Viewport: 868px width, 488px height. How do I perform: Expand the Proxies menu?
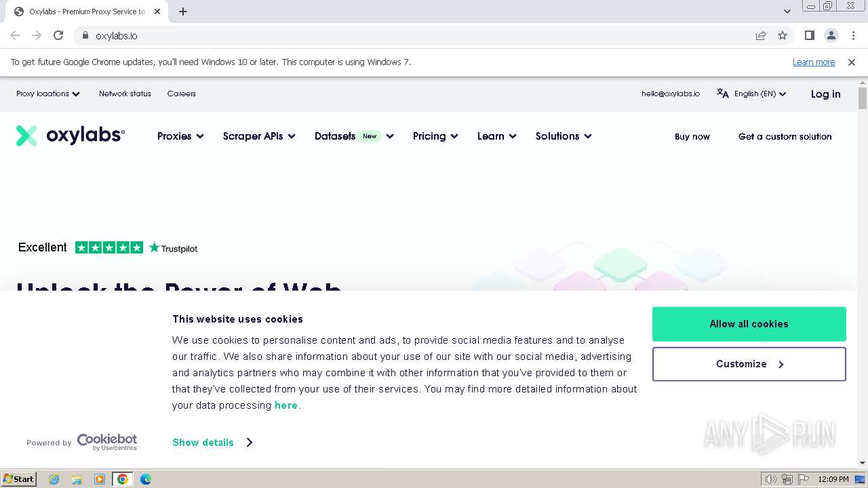coord(180,136)
